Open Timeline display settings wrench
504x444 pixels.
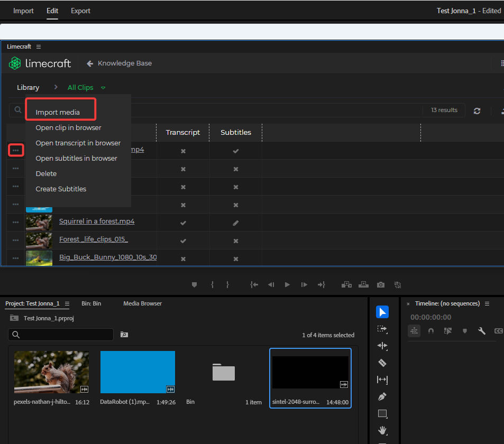click(x=481, y=331)
